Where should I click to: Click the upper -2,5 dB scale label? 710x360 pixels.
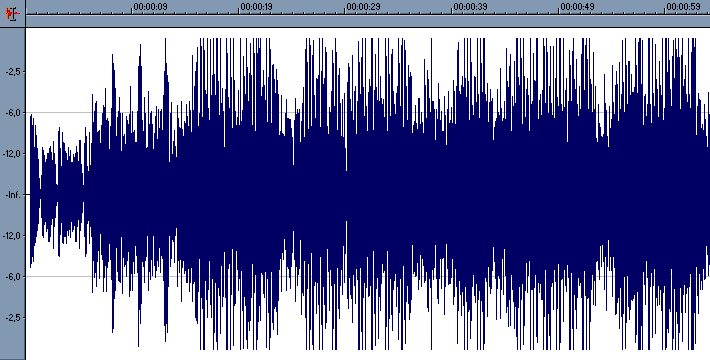[12, 72]
